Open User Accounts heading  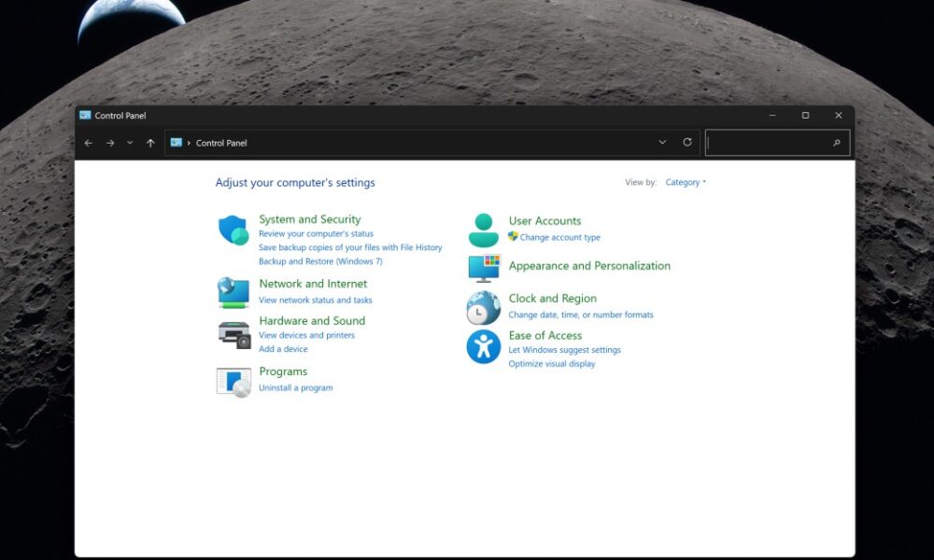[545, 221]
